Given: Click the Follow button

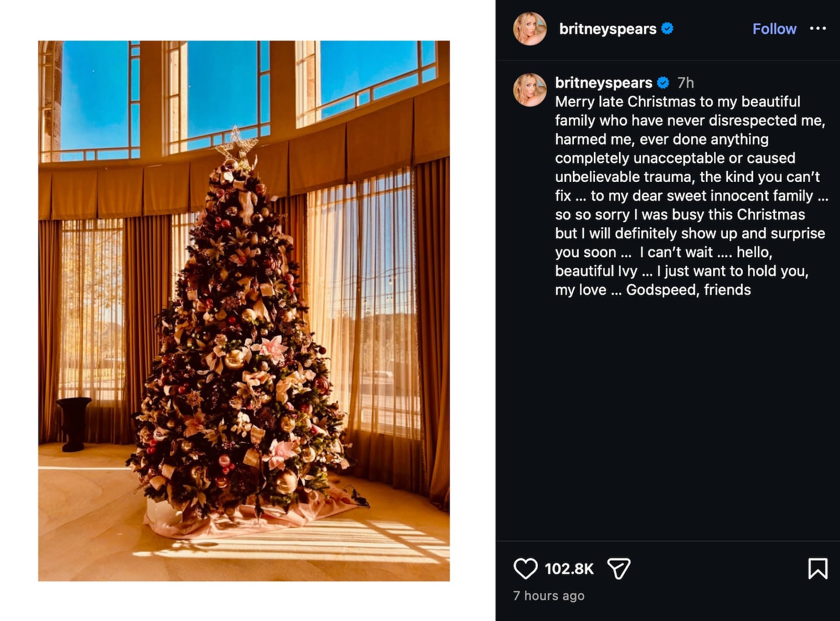Looking at the screenshot, I should coord(774,29).
